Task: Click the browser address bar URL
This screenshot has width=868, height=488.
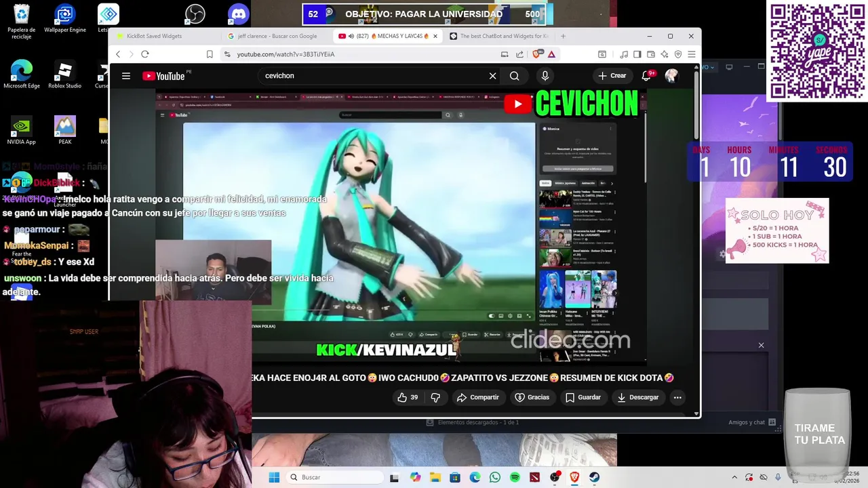Action: [285, 54]
